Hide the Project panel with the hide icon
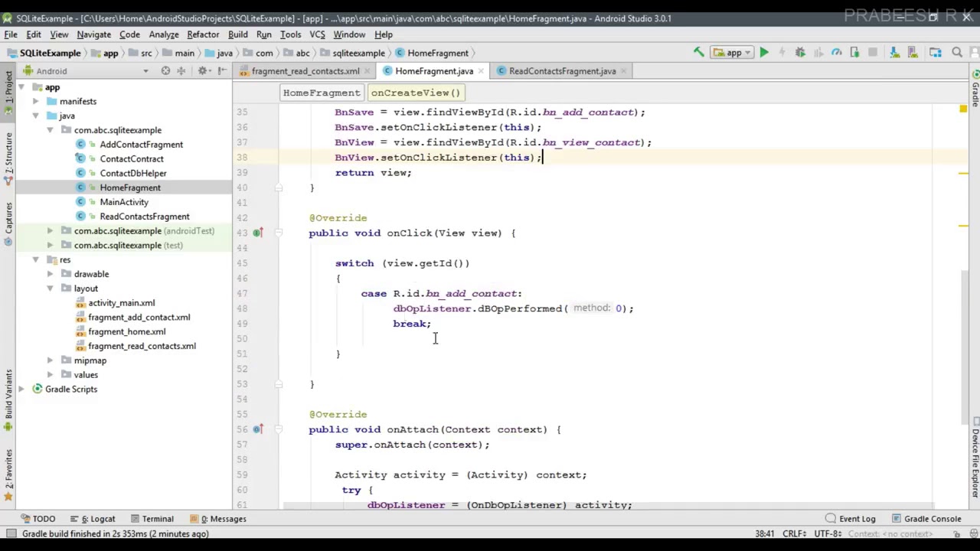The height and width of the screenshot is (551, 980). coord(222,71)
